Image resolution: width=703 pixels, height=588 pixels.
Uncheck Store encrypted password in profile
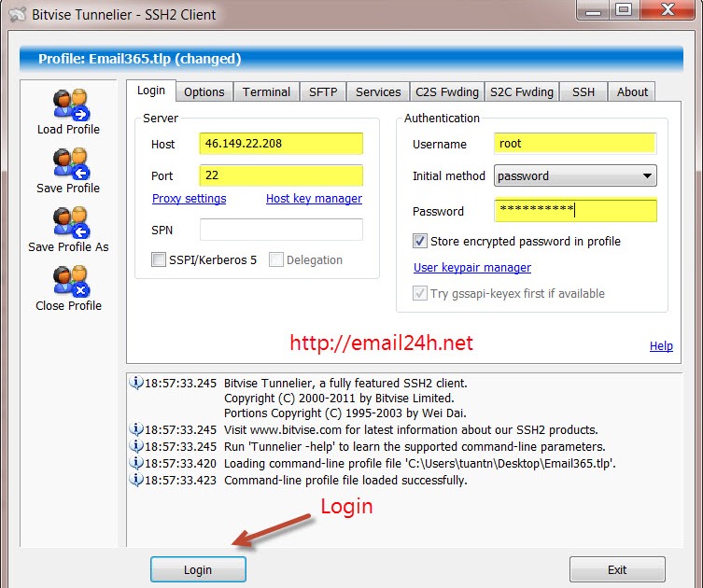[x=419, y=241]
